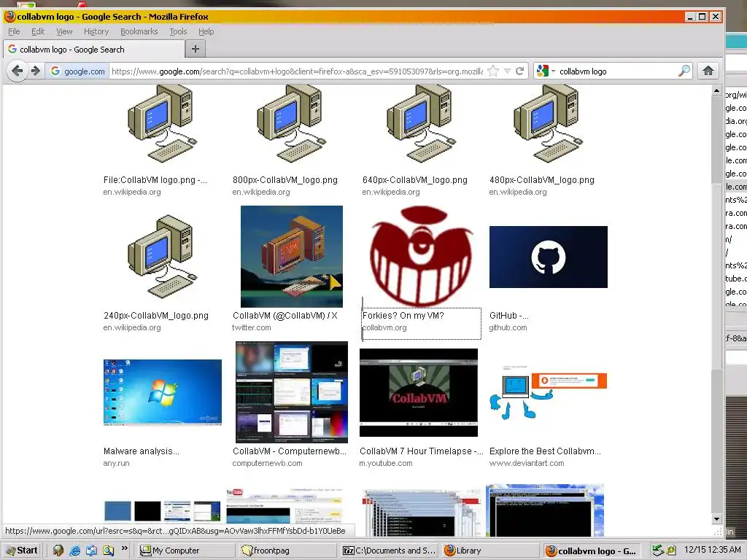
Task: Reload the page with the refresh icon
Action: 519,71
